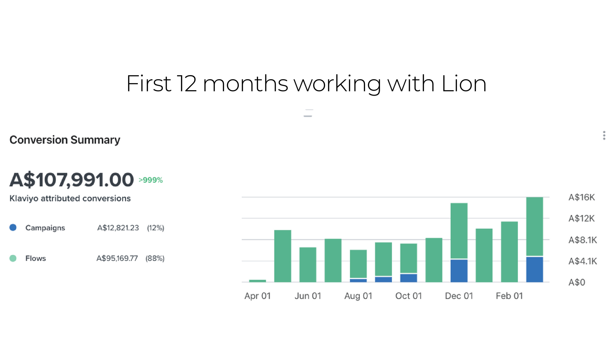Click the A$16K y-axis label
Image resolution: width=613 pixels, height=364 pixels.
point(582,197)
